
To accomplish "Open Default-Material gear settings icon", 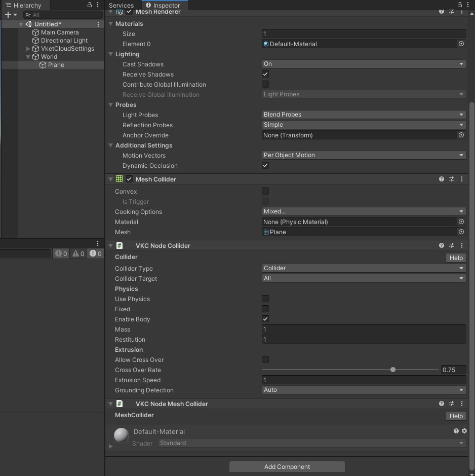I will point(464,431).
